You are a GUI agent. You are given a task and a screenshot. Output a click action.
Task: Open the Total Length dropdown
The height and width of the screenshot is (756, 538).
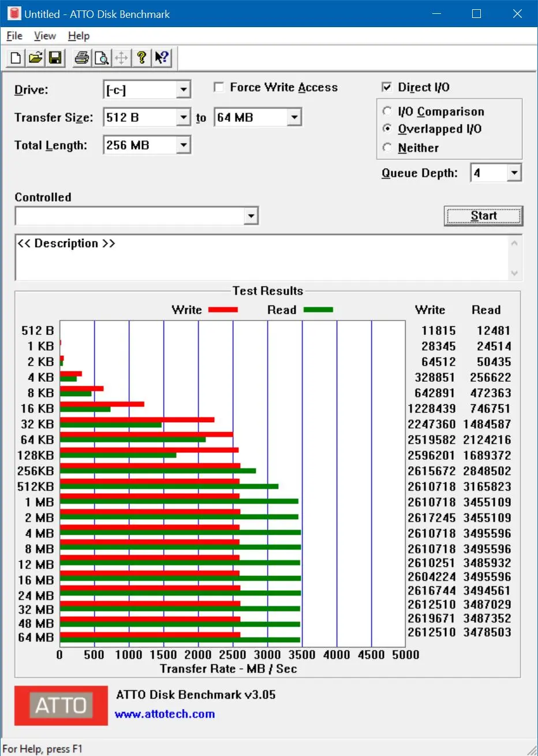[x=184, y=145]
